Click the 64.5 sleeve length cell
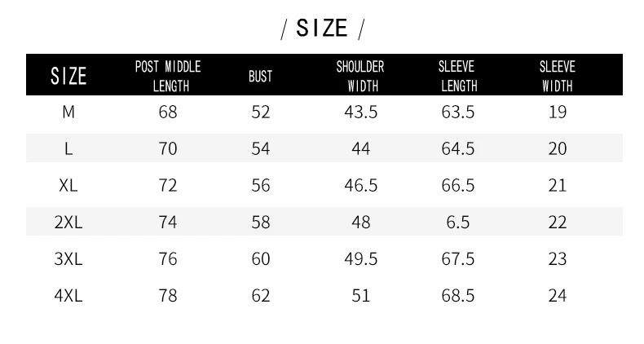The image size is (644, 344). [458, 148]
